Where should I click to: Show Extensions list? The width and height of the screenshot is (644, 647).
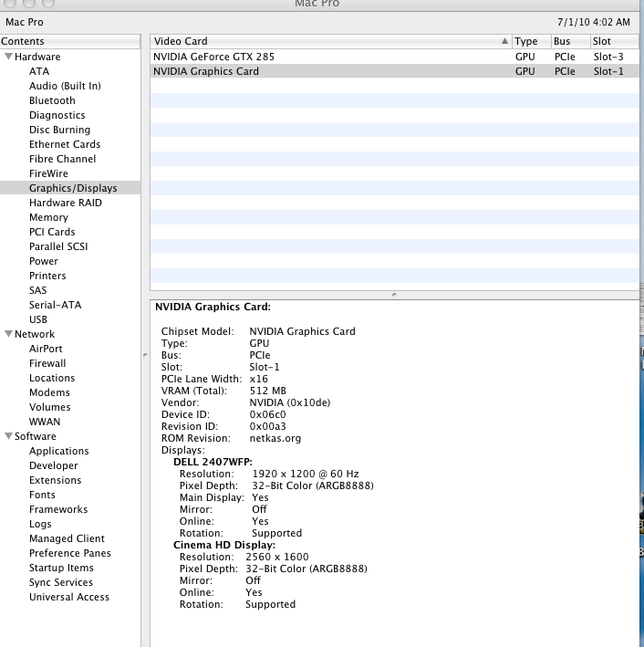[56, 480]
